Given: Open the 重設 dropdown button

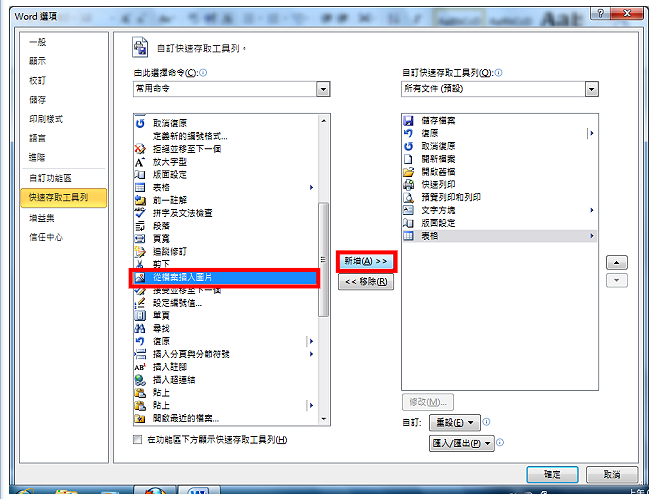Looking at the screenshot, I should coord(454,423).
